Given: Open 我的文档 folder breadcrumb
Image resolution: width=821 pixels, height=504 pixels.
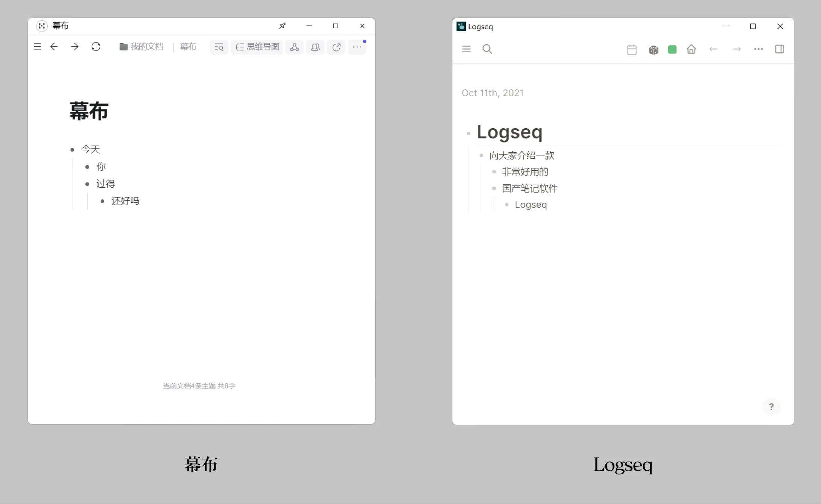Looking at the screenshot, I should (x=141, y=47).
